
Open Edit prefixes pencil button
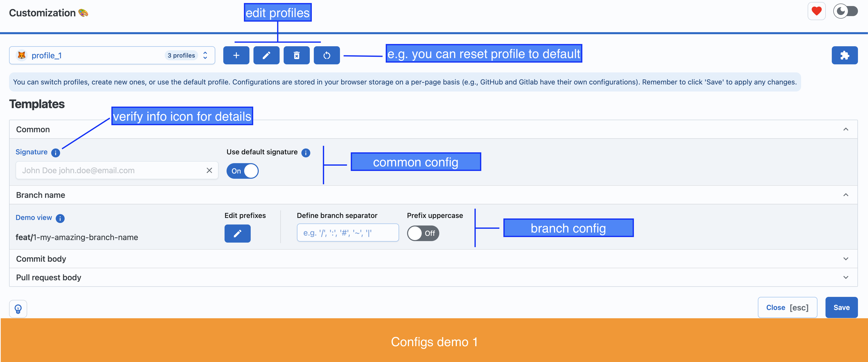pos(238,233)
